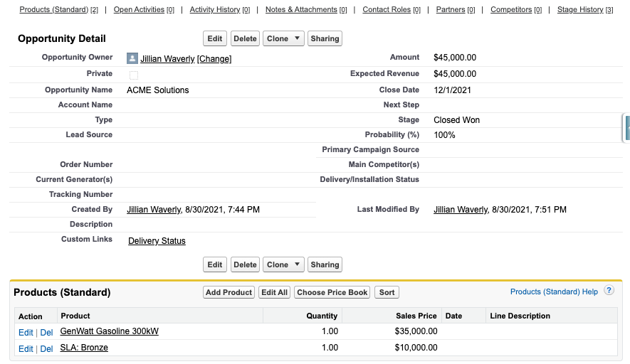Click the [Change] owner link
This screenshot has height=364, width=630.
pyautogui.click(x=214, y=59)
